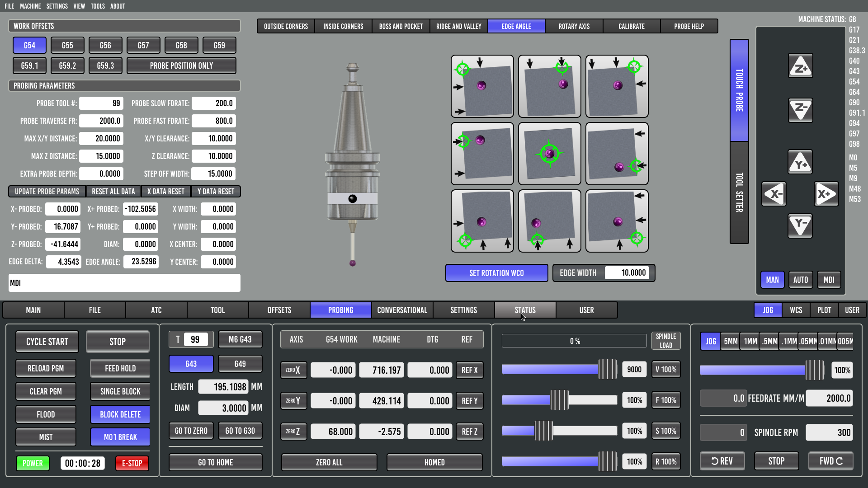The width and height of the screenshot is (868, 488).
Task: Adjust the rapid override V slider
Action: tap(559, 370)
